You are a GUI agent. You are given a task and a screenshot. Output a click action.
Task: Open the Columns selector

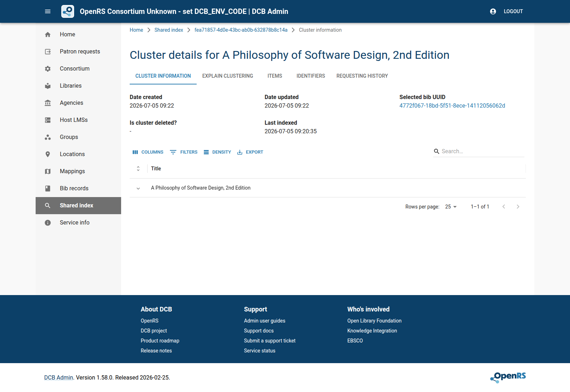point(148,152)
